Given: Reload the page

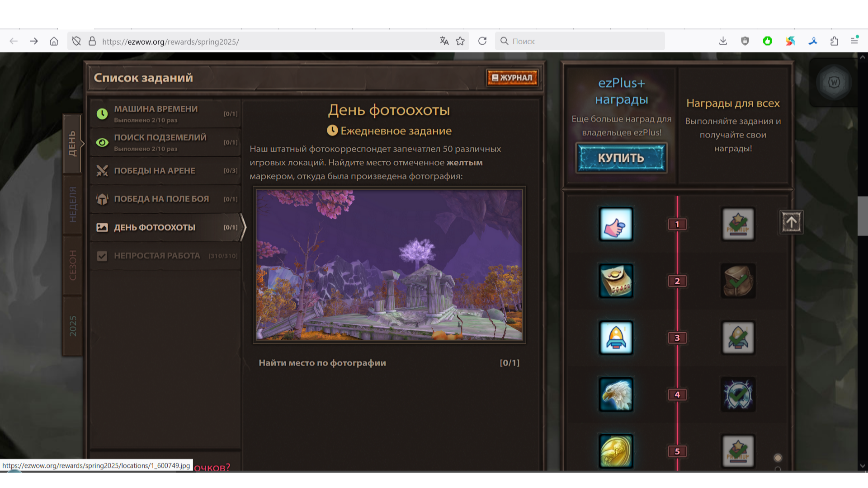Looking at the screenshot, I should 482,41.
